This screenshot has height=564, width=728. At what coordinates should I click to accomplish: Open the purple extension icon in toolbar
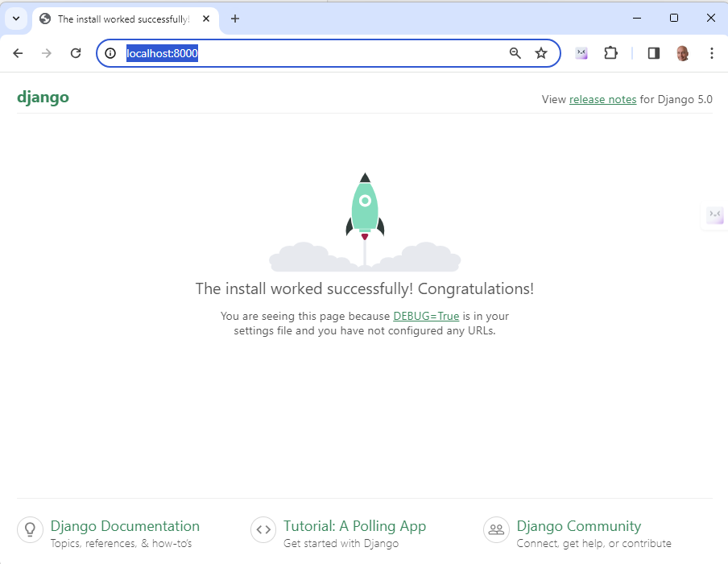pos(581,53)
